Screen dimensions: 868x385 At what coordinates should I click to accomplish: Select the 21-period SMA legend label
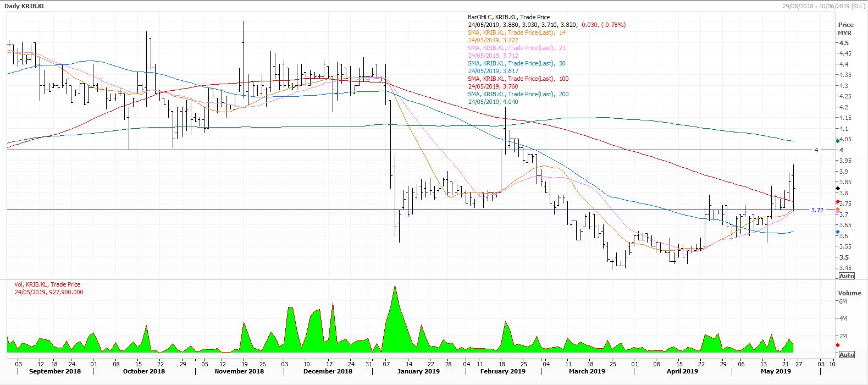pyautogui.click(x=516, y=48)
